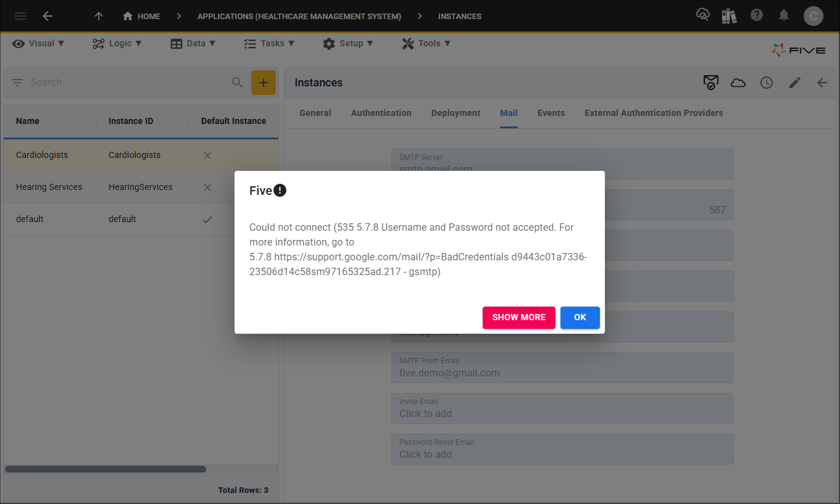This screenshot has height=504, width=840.
Task: Open the help question mark icon
Action: point(757,16)
